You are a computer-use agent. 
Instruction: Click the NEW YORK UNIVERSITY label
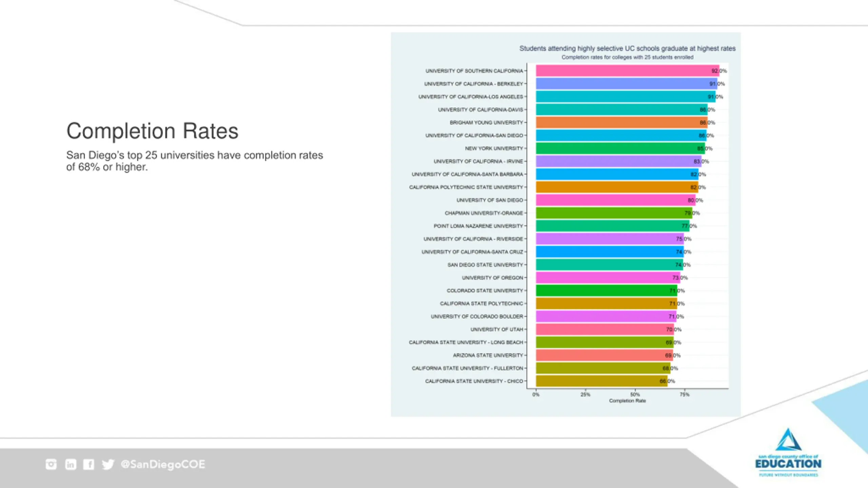pos(494,148)
